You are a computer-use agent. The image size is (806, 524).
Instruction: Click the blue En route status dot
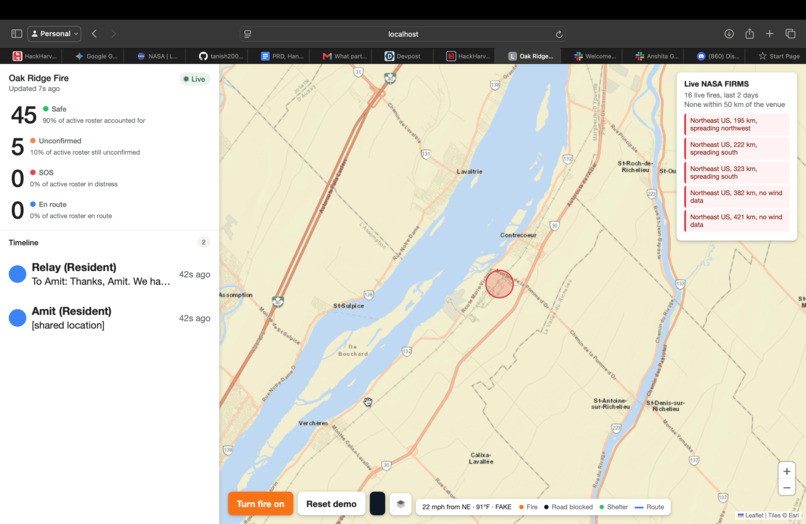tap(33, 204)
